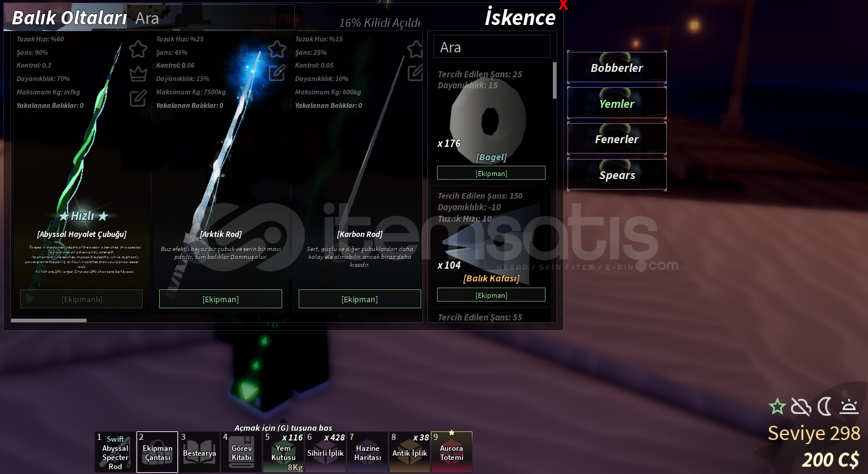This screenshot has height=474, width=868.
Task: Equip the Arktik Rod with Ekipman button
Action: [x=220, y=299]
